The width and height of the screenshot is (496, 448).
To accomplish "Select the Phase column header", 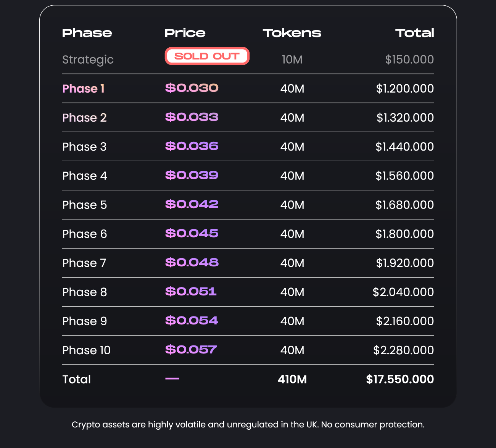I will 87,33.
